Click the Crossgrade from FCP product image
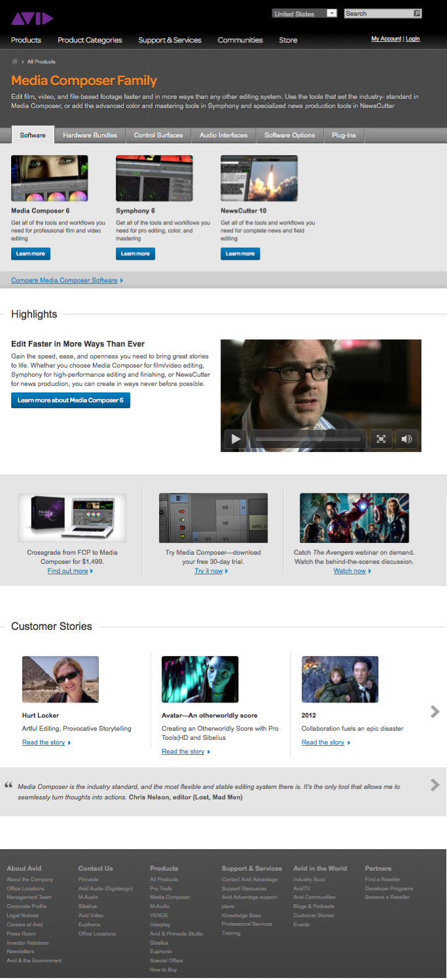Image resolution: width=447 pixels, height=980 pixels. click(72, 517)
